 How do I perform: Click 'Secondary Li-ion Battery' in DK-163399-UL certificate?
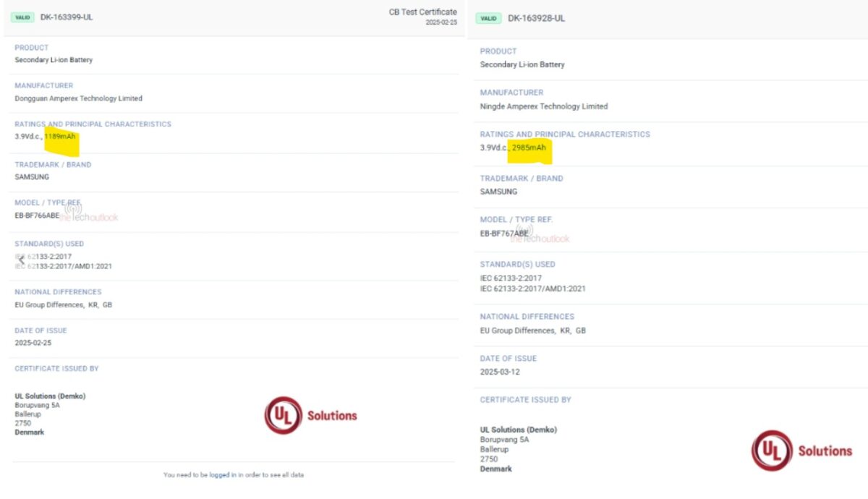point(54,60)
